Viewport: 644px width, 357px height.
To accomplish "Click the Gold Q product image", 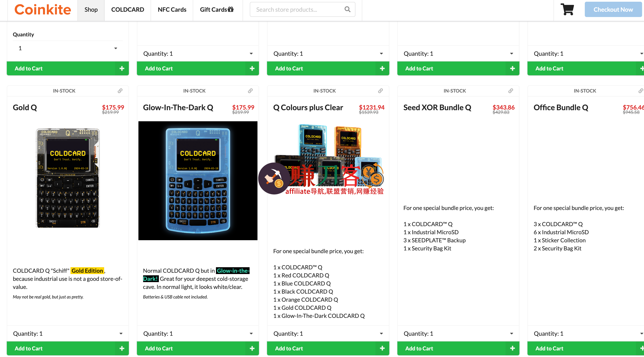I will (68, 178).
